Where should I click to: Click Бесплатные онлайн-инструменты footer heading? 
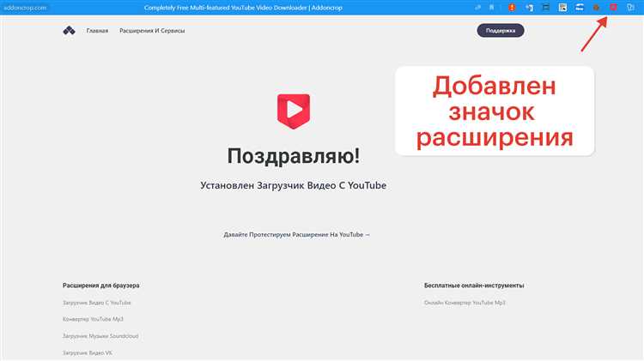pos(474,285)
